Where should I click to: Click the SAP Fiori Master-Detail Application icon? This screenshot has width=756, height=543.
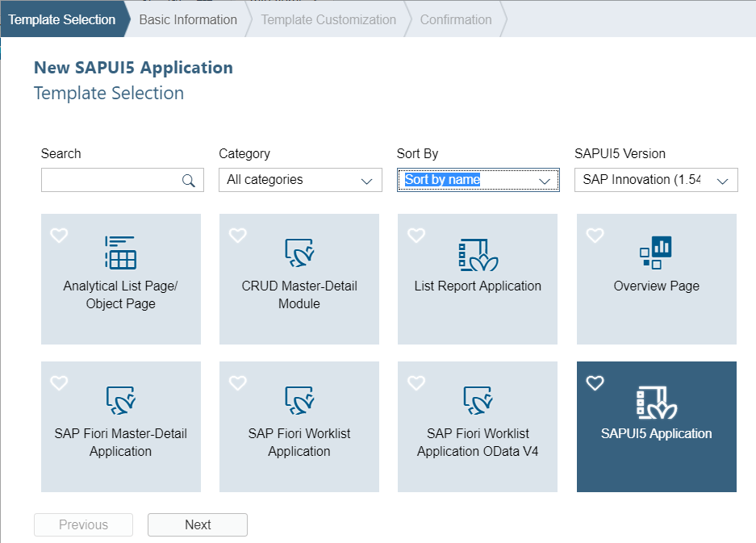121,400
